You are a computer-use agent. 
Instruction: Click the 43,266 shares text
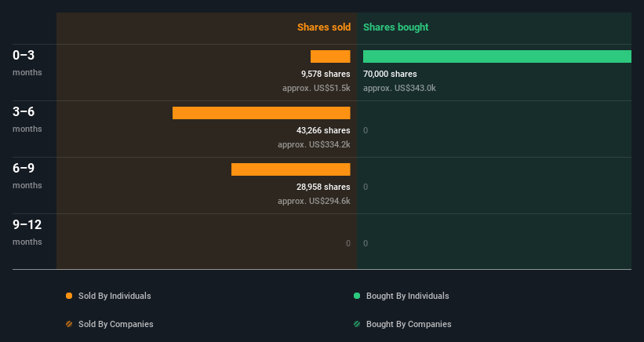coord(323,130)
